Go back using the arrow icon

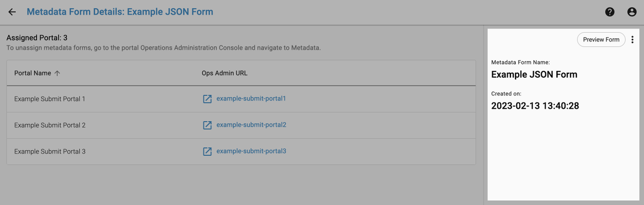coord(12,12)
